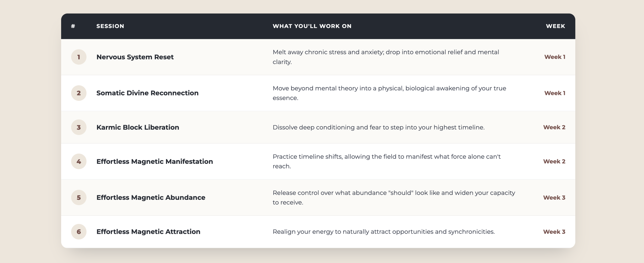Click Week 2 label in Karmic Block row
644x263 pixels.
pyautogui.click(x=554, y=127)
